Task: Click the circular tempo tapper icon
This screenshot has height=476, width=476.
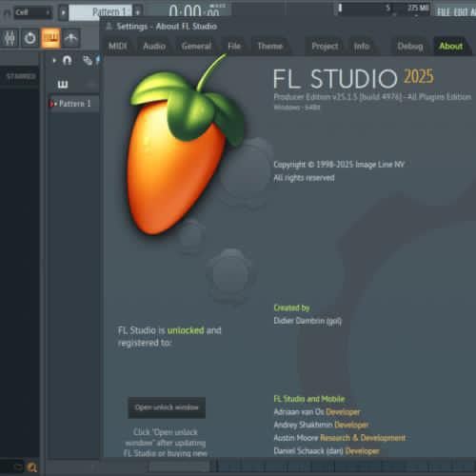Action: pos(30,38)
